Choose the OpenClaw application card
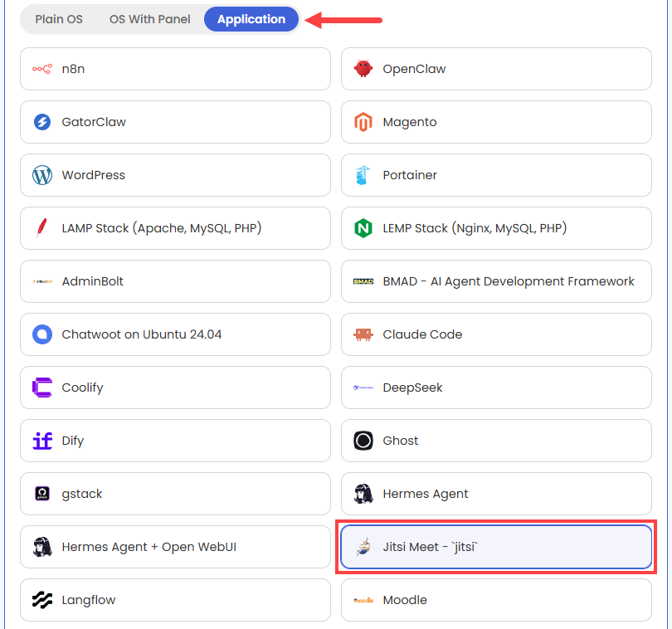The width and height of the screenshot is (672, 629). 496,69
